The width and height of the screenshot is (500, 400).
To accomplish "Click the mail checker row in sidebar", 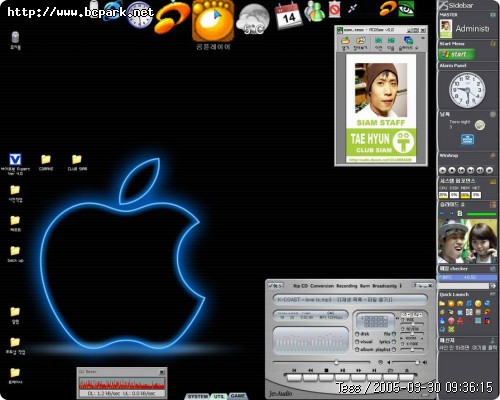I will click(x=468, y=278).
